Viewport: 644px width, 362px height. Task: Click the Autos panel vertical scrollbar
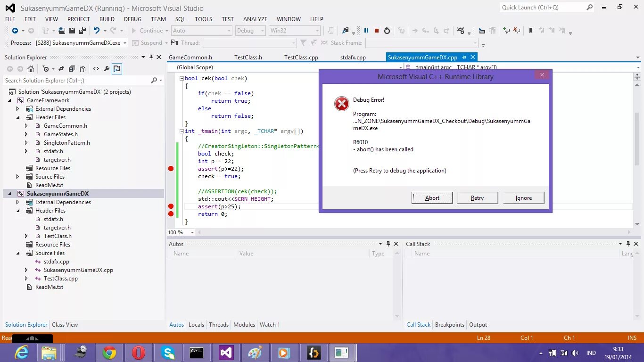tap(397, 284)
